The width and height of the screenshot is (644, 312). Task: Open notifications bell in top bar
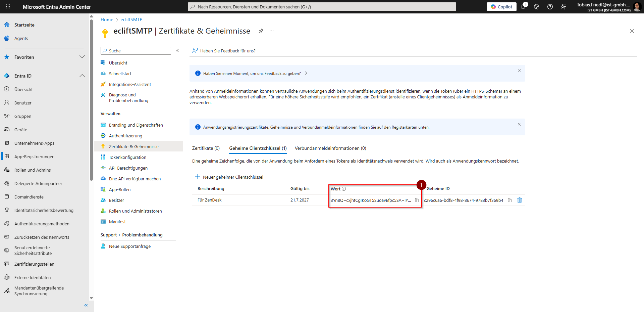click(523, 7)
